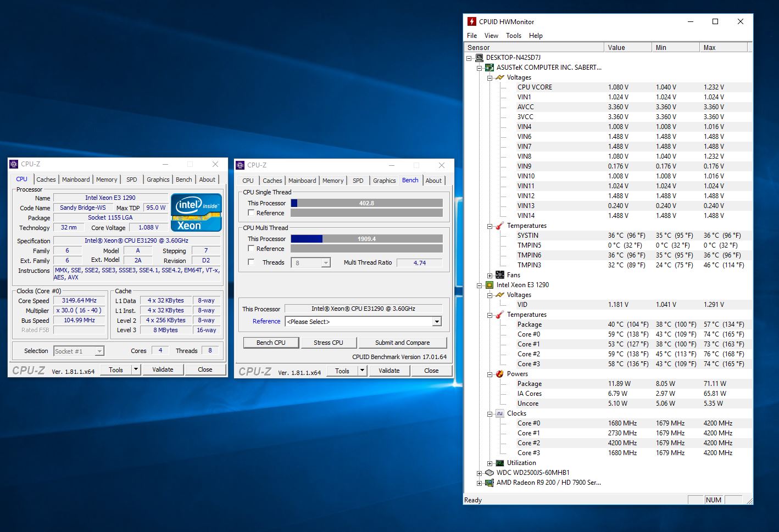Expand the WDC WD2500JS-60MHB1 node

click(479, 473)
